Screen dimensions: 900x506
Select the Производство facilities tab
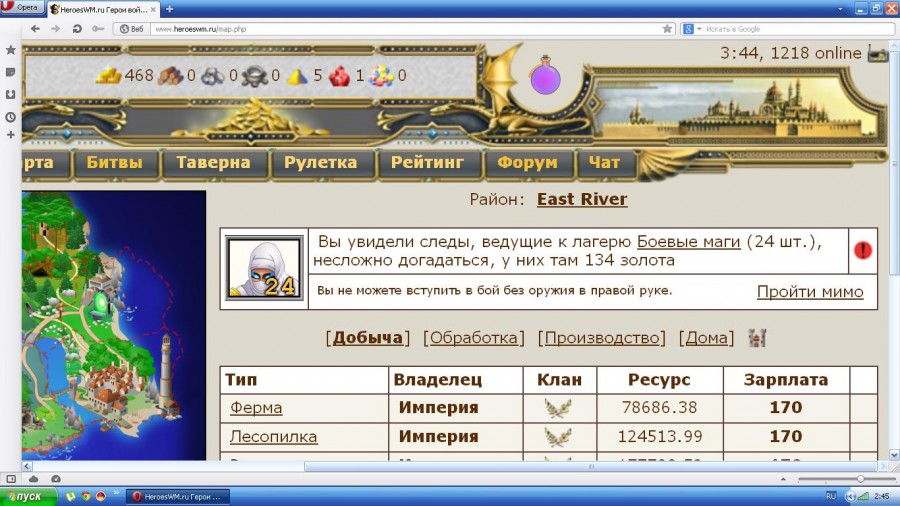(602, 338)
